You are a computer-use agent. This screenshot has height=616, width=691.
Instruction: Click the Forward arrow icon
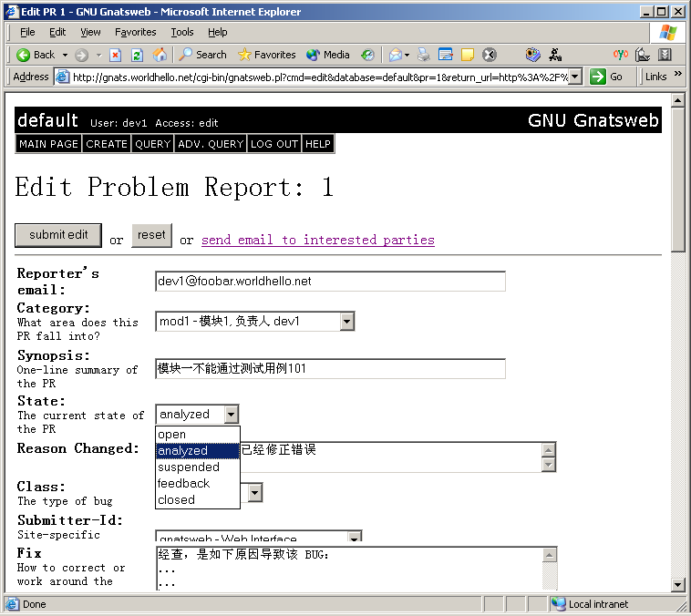tap(81, 55)
